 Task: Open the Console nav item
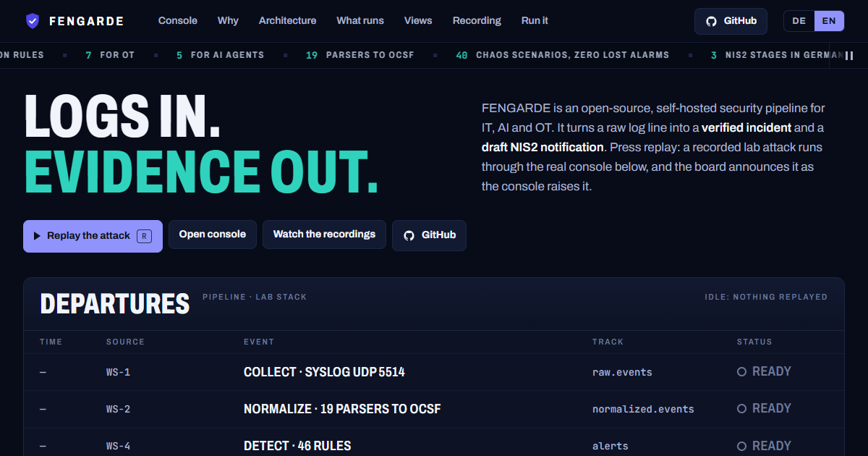pyautogui.click(x=178, y=21)
